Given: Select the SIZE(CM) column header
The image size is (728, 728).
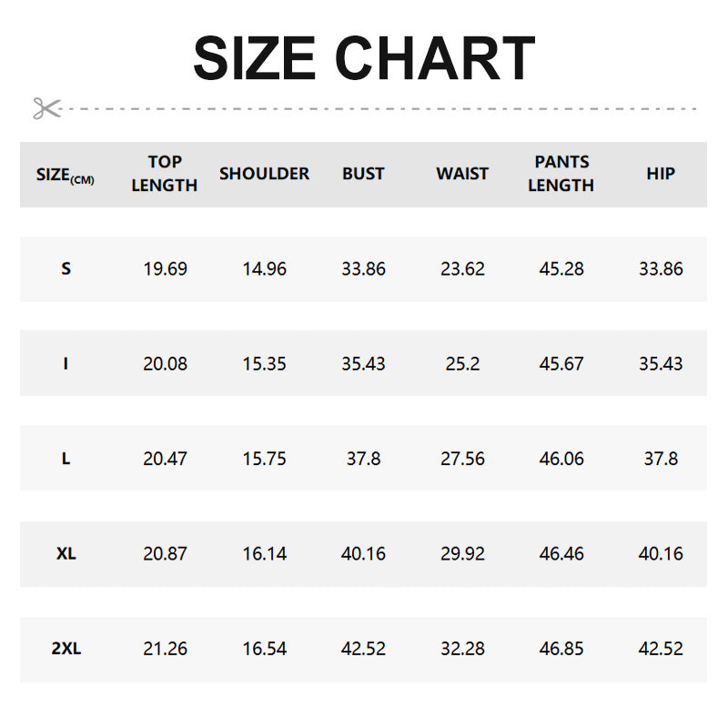Looking at the screenshot, I should coord(66,175).
